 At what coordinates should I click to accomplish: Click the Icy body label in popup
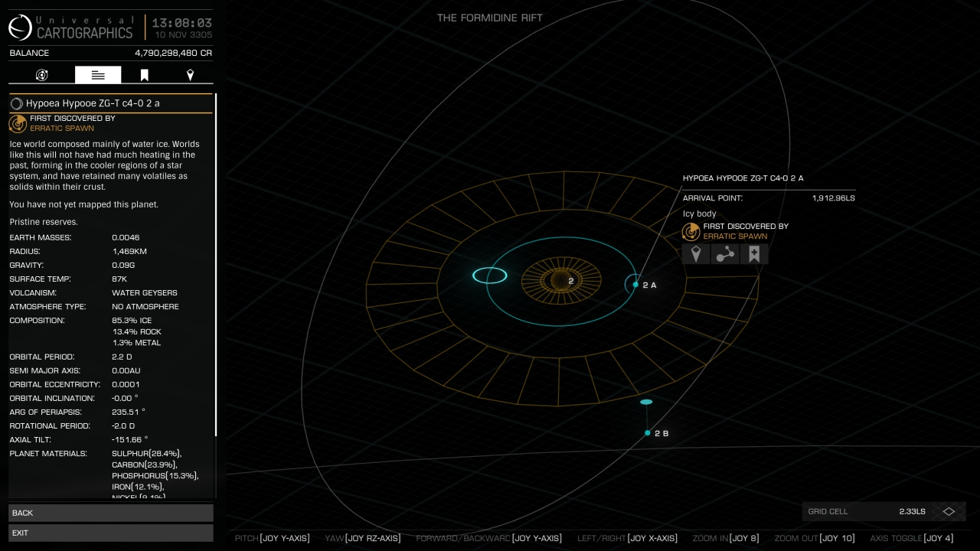pyautogui.click(x=700, y=214)
